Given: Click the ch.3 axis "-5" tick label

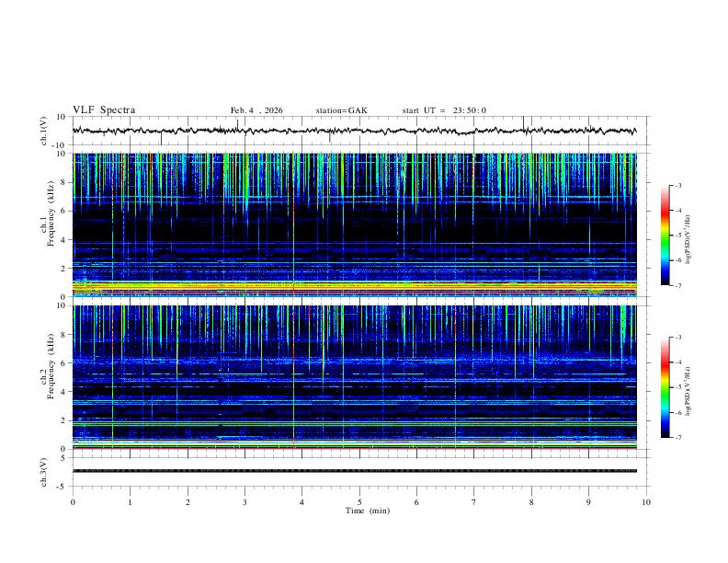Looking at the screenshot, I should pos(62,487).
